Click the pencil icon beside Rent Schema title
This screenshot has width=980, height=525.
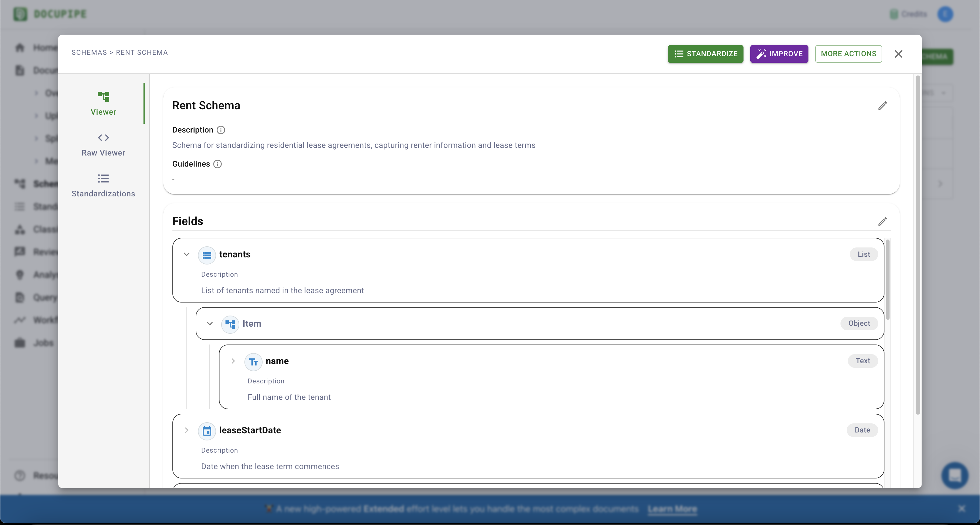tap(882, 106)
